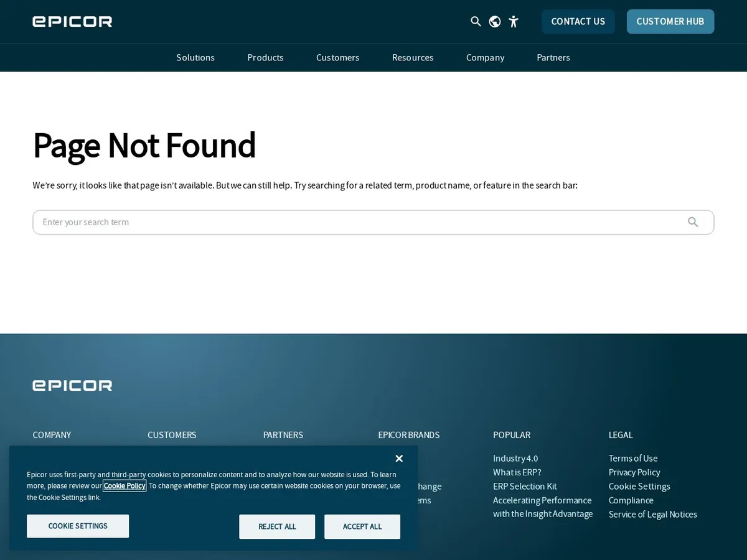Viewport: 747px width, 560px height.
Task: Click the COMPANY footer heading
Action: pos(52,435)
